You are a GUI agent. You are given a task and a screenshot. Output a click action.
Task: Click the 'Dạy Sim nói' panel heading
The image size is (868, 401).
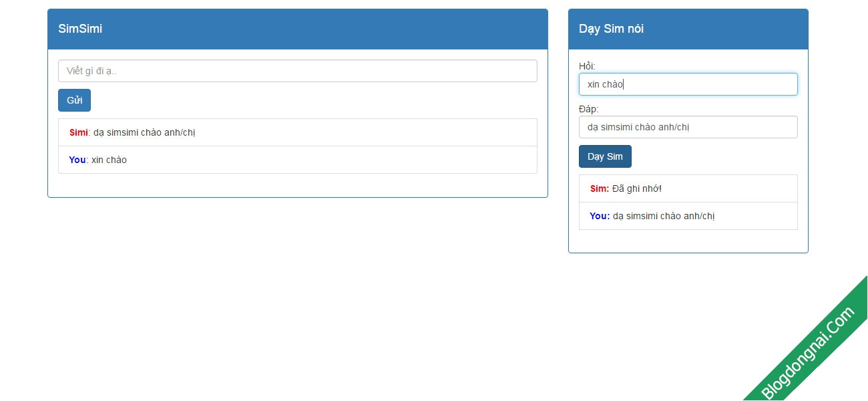688,29
